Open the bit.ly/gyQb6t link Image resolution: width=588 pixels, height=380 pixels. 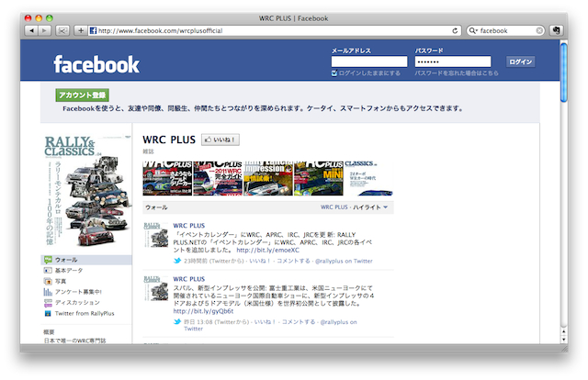coord(203,311)
